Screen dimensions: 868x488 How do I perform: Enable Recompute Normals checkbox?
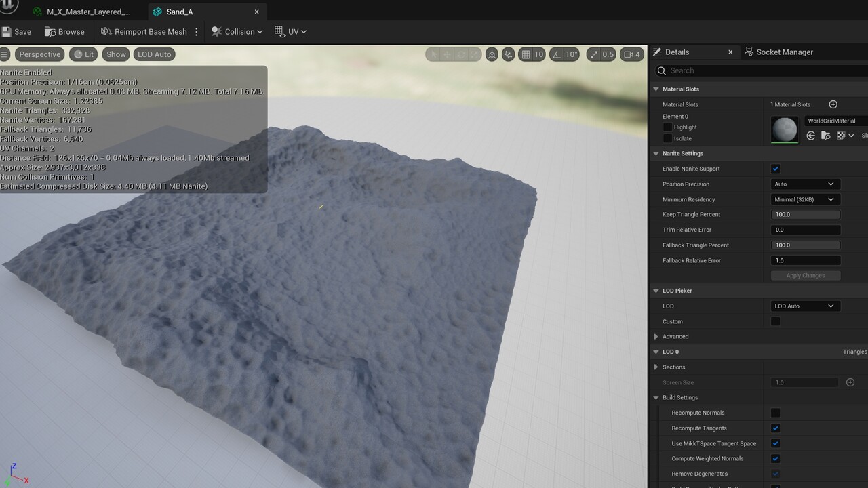pos(776,413)
